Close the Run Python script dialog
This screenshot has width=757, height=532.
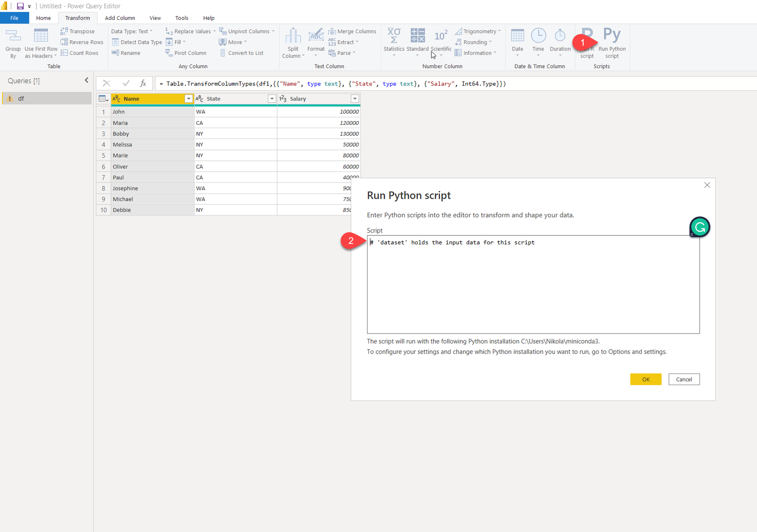707,185
